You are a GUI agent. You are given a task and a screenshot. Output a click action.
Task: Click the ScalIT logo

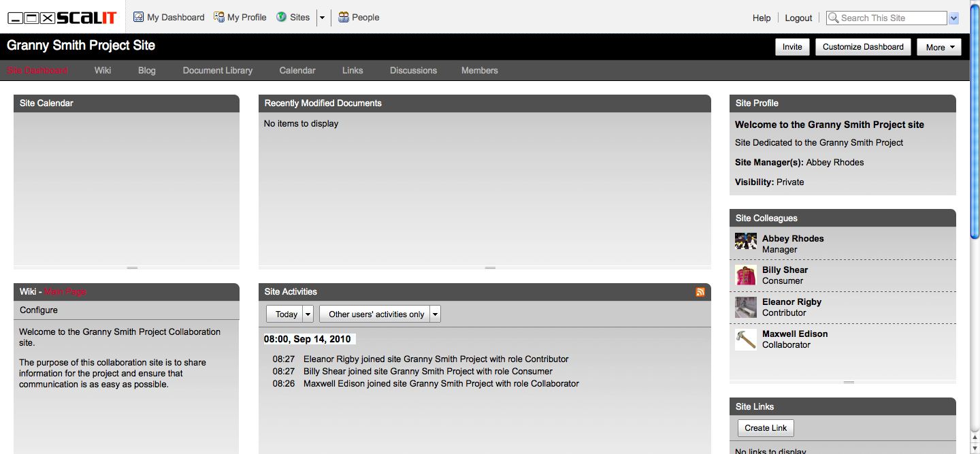pyautogui.click(x=63, y=18)
